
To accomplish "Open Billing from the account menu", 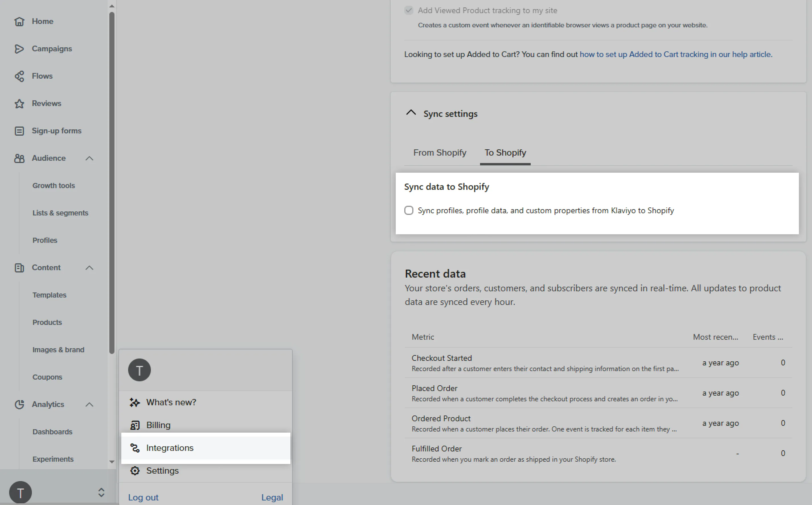I will point(206,425).
